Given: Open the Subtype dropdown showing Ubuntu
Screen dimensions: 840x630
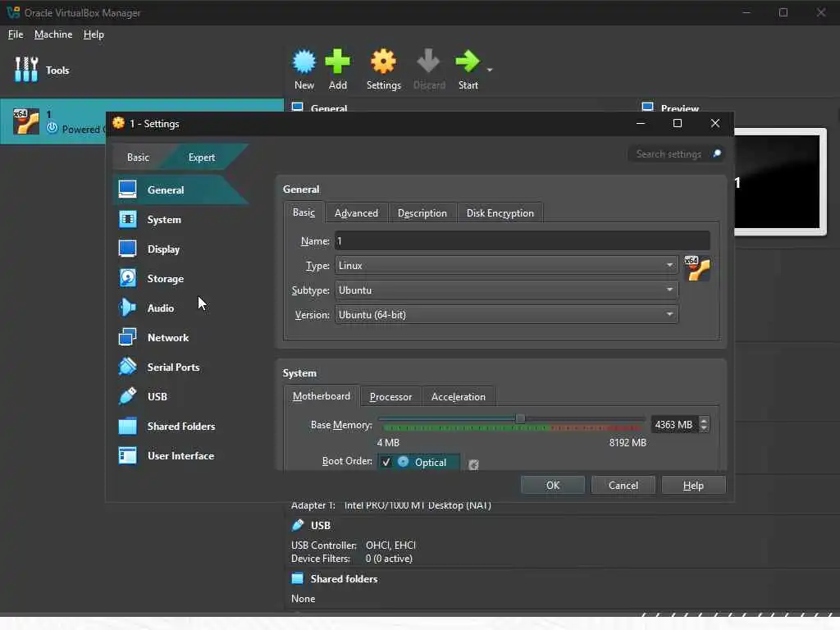Looking at the screenshot, I should pos(506,290).
